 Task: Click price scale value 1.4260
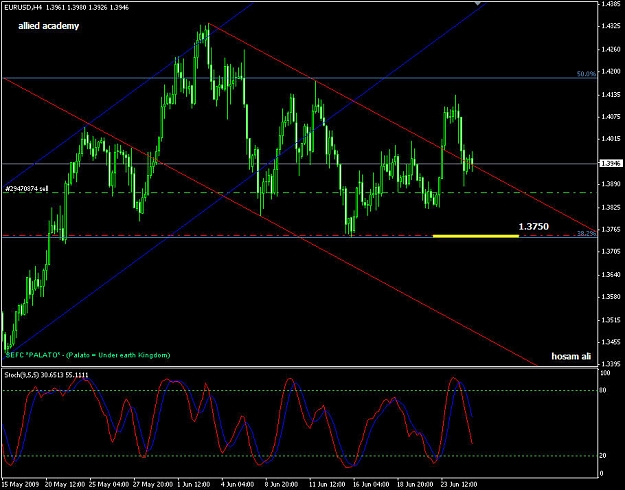point(612,50)
